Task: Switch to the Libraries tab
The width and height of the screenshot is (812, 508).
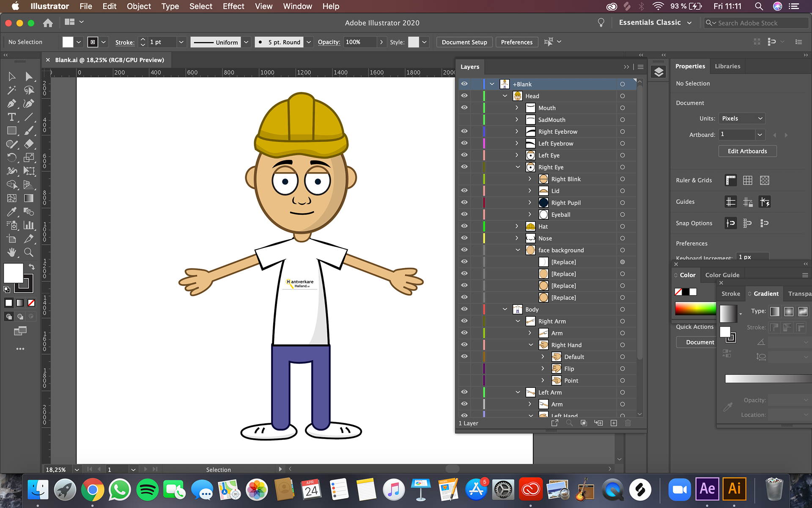Action: (x=727, y=66)
